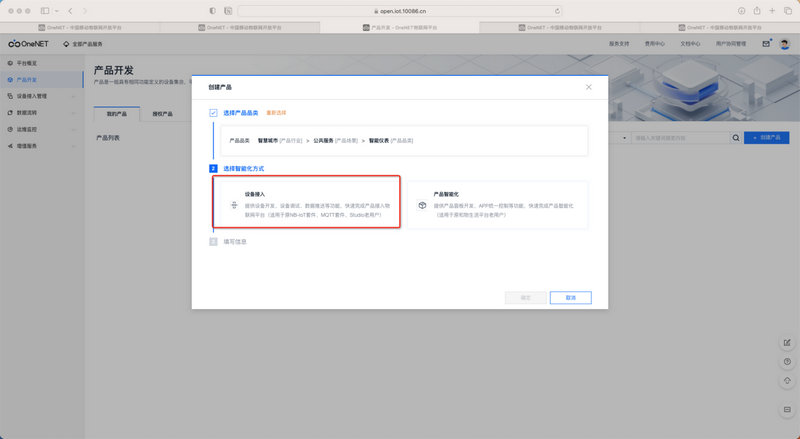This screenshot has width=800, height=439.
Task: Reload page with Safari refresh icon
Action: click(557, 11)
